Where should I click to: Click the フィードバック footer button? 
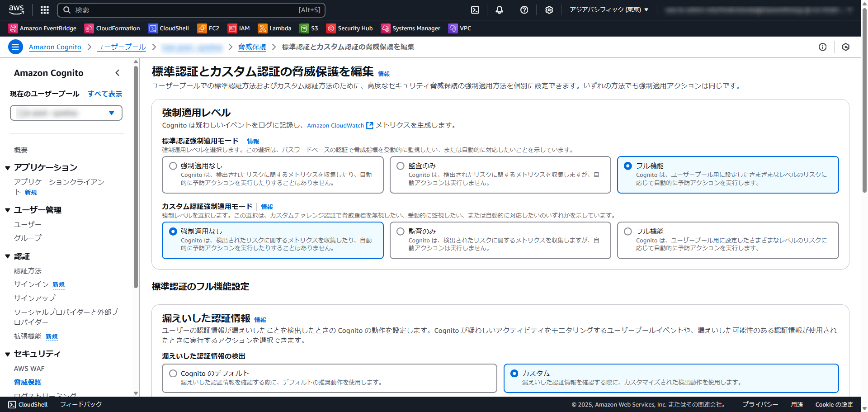click(x=81, y=404)
